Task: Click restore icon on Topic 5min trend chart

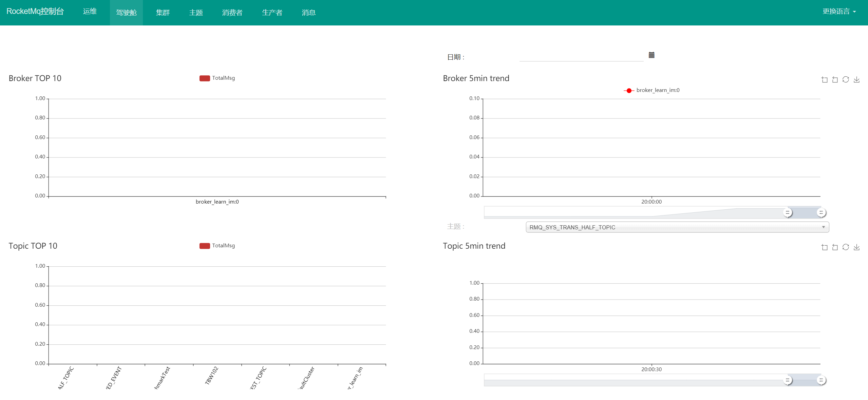Action: click(x=846, y=247)
